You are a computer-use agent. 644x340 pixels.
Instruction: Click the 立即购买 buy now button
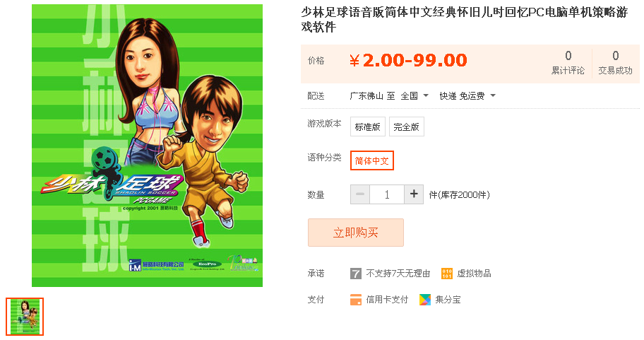(356, 233)
